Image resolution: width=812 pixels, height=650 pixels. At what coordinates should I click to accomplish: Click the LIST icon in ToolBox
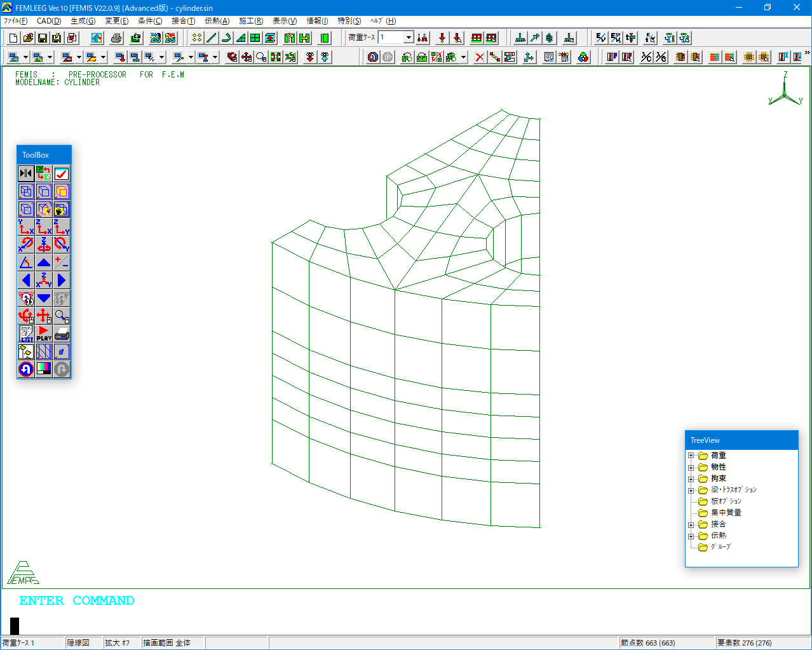pyautogui.click(x=26, y=334)
